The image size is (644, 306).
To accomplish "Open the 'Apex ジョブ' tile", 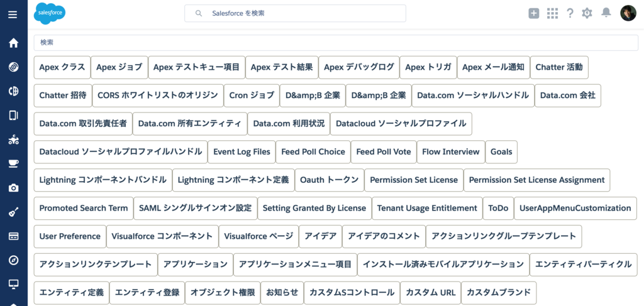I will [119, 67].
